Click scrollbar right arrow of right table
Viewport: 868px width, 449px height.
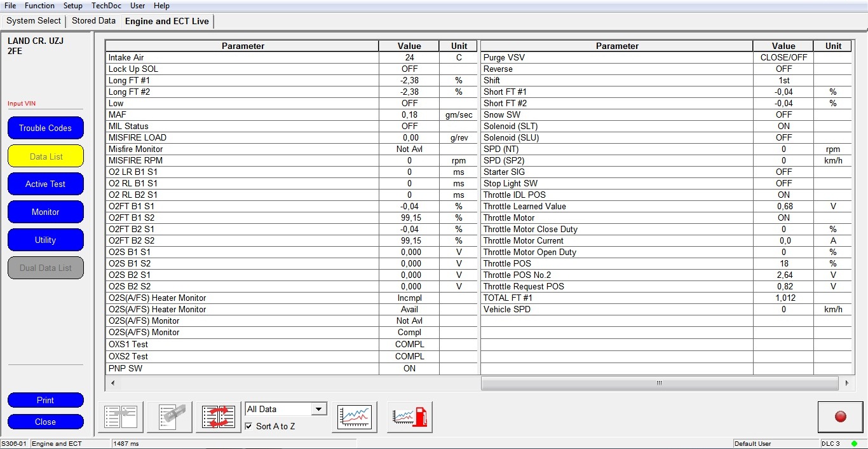coord(846,383)
